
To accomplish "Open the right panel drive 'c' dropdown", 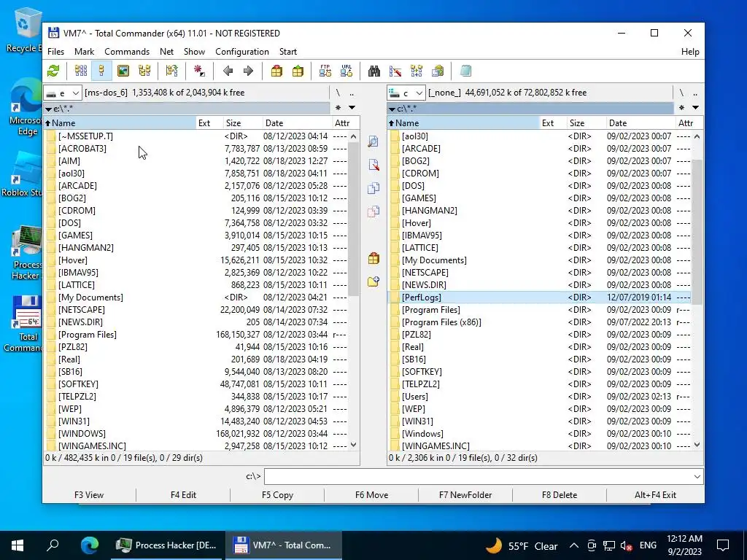I will pos(406,93).
